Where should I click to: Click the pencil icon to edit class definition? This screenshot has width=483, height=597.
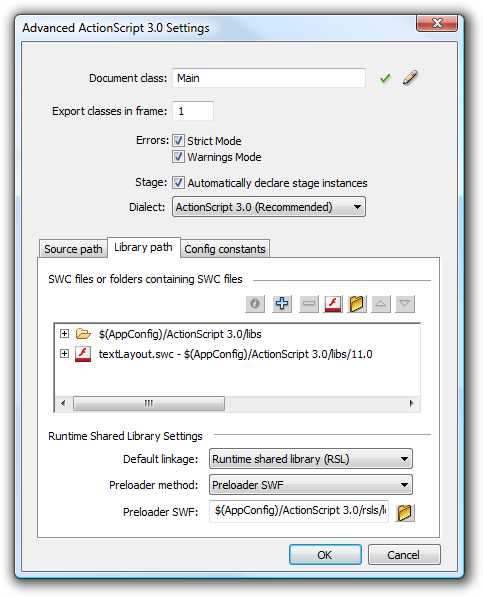[x=410, y=78]
